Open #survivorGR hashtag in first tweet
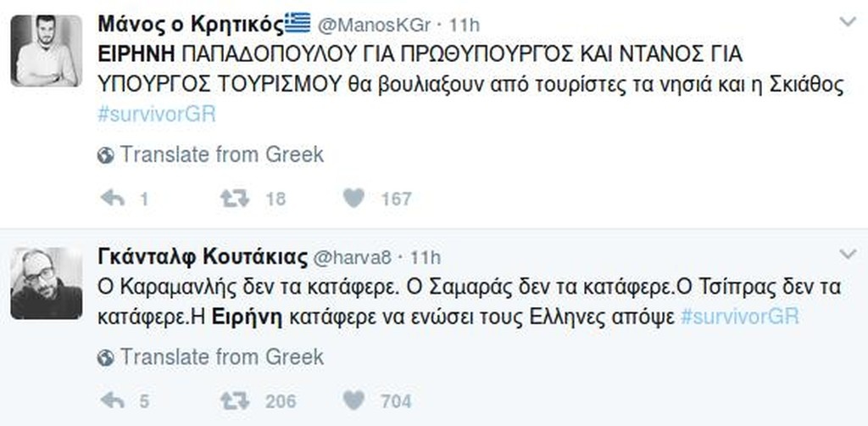868x426 pixels. coord(158,114)
